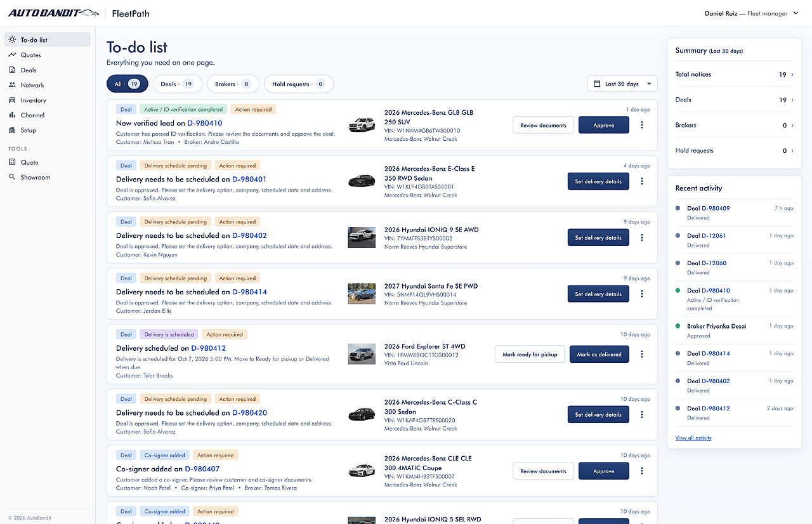
Task: Open D-980409 in Recent activity
Action: point(716,208)
